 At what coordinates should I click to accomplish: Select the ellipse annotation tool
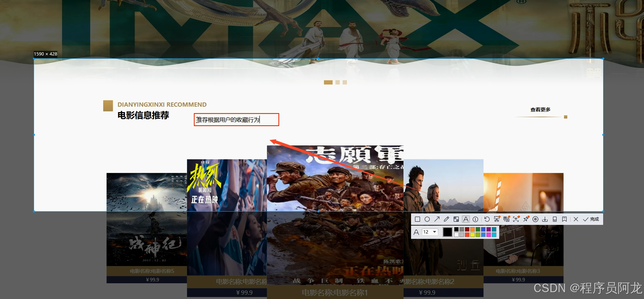pos(427,219)
